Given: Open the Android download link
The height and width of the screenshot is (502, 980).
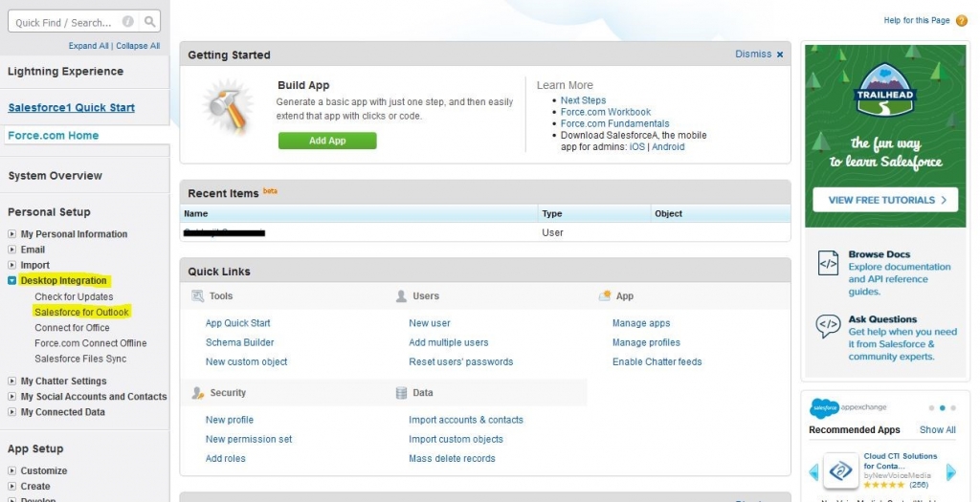Looking at the screenshot, I should coord(668,146).
